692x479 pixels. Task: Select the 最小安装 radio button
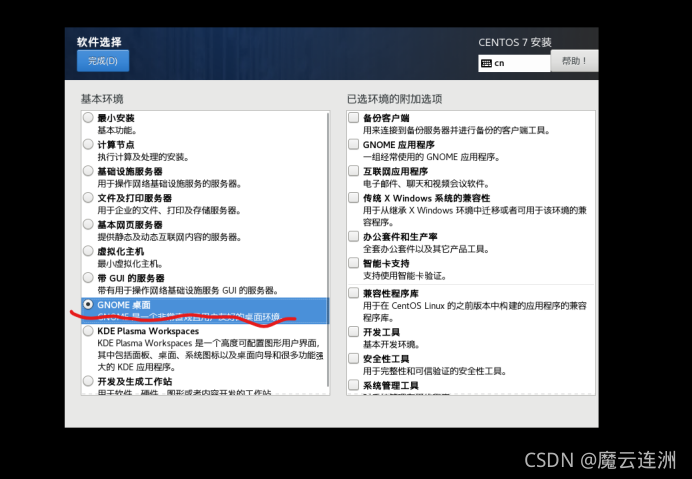88,117
